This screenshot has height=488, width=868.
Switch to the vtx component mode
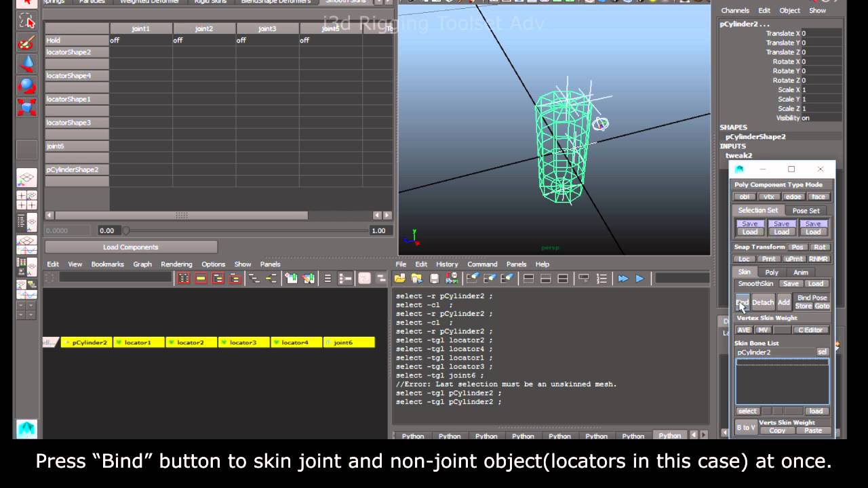click(769, 197)
